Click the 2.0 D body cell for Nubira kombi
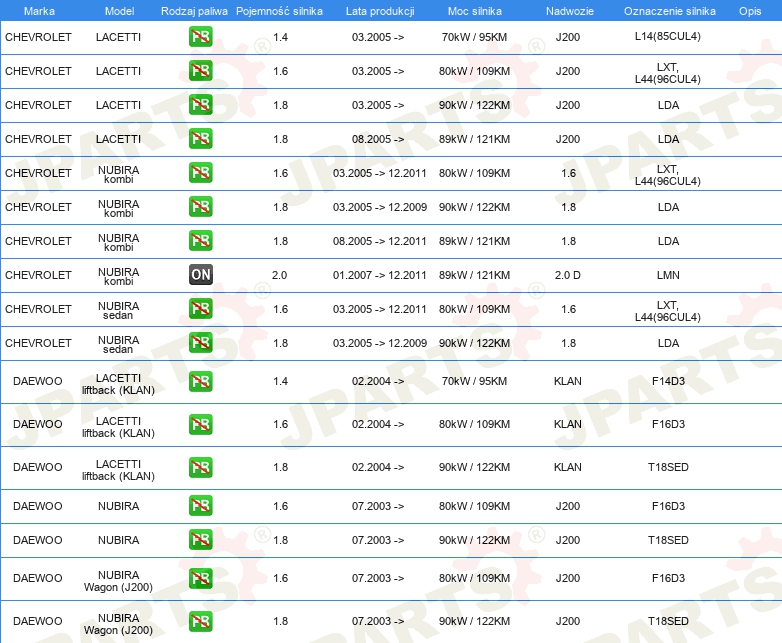 pyautogui.click(x=568, y=275)
